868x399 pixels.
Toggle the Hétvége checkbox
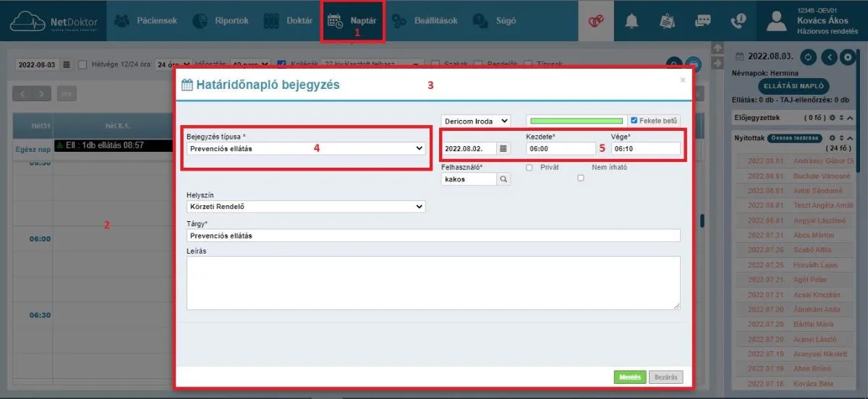(x=82, y=64)
